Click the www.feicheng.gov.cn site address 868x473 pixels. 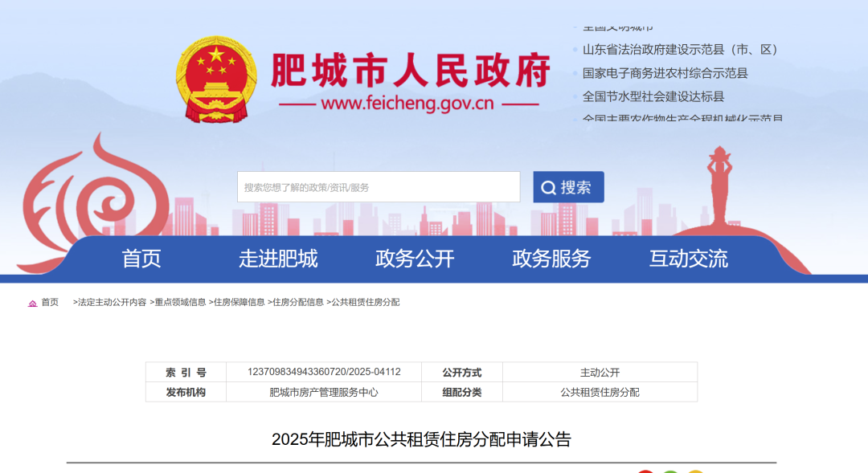[407, 104]
